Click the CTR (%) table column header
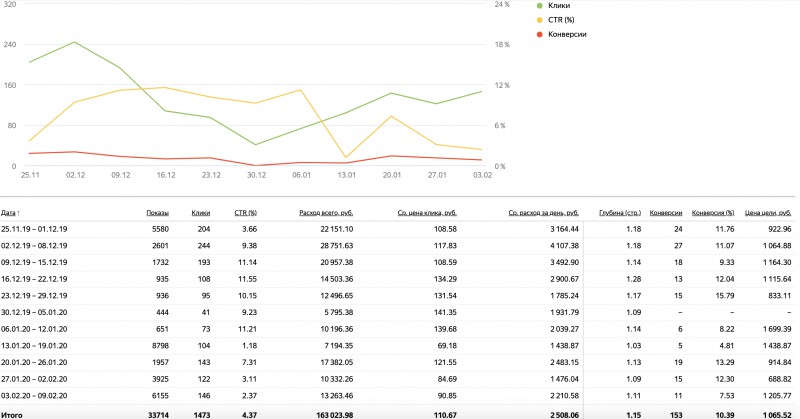Screen dimensions: 800x419 tap(245, 213)
